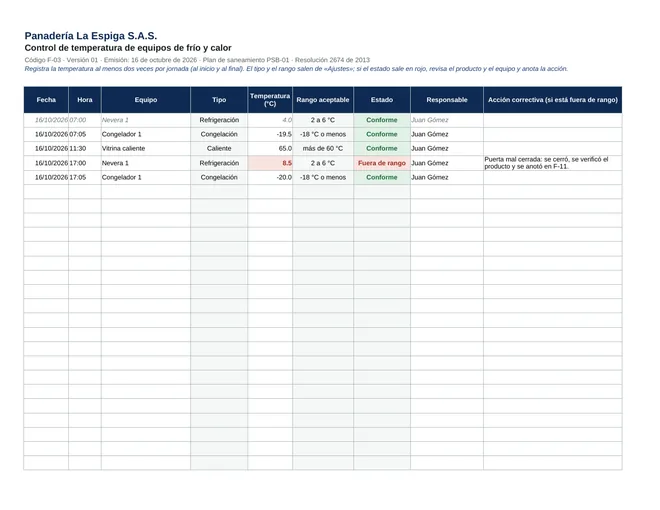Click '2 a 6 °C' in the 17:00 row
The height and width of the screenshot is (510, 660).
coord(323,163)
